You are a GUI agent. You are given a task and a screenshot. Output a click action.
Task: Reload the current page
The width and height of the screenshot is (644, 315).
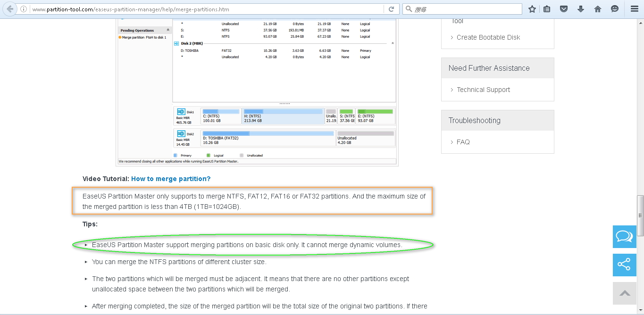[x=391, y=9]
